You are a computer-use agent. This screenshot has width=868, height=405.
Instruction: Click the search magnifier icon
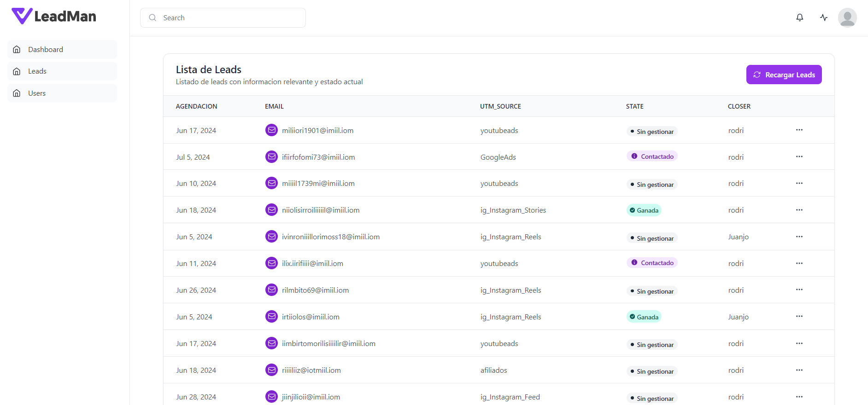(x=152, y=17)
